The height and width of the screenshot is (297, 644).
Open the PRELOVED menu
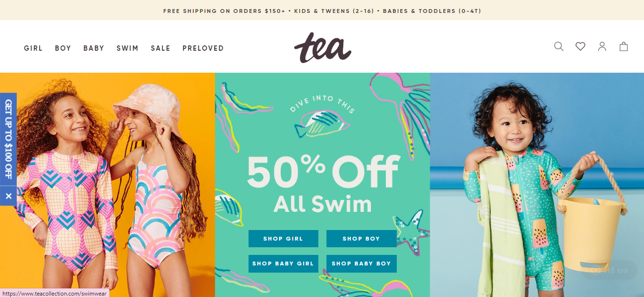point(203,48)
